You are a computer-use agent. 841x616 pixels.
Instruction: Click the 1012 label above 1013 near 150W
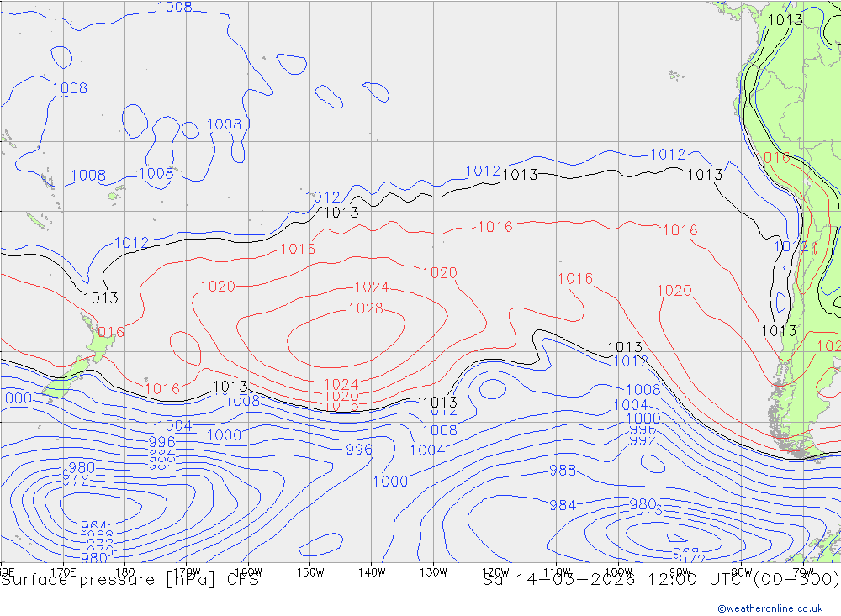322,197
